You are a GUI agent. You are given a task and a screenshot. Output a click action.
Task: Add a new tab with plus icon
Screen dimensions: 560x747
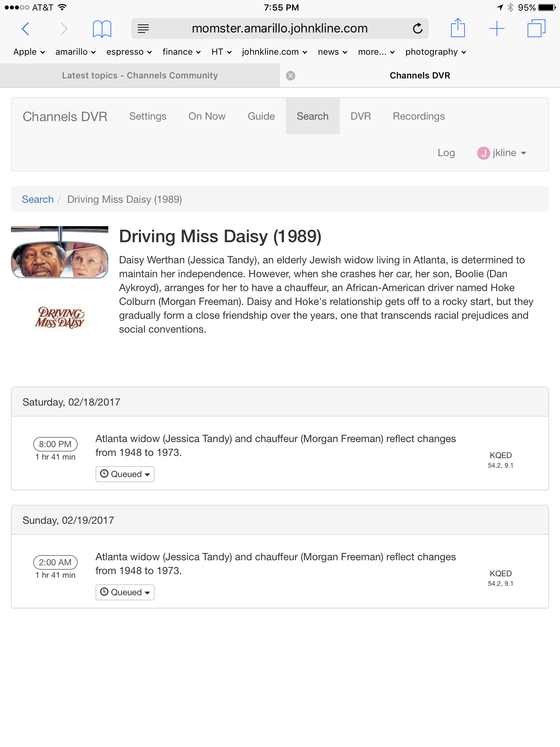[x=497, y=28]
